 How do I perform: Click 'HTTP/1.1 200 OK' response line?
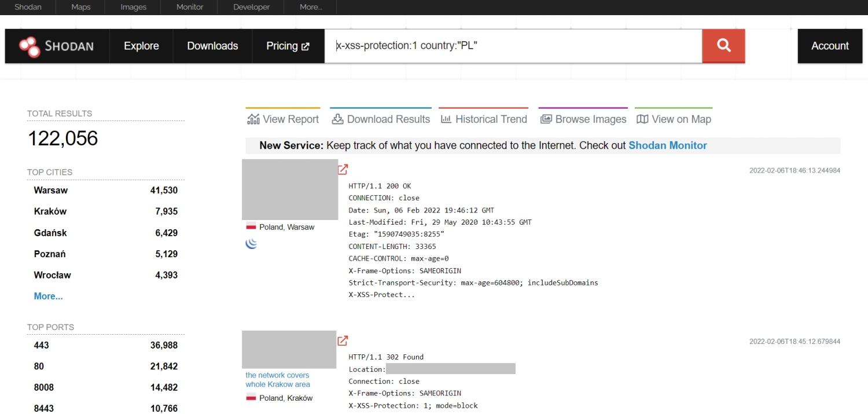coord(380,186)
